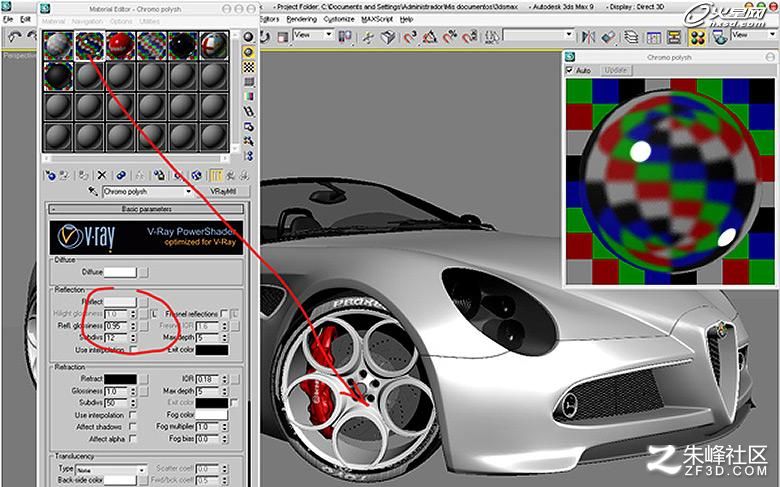Image resolution: width=780 pixels, height=487 pixels.
Task: Toggle the Backlight icon in Material Editor
Action: (249, 52)
